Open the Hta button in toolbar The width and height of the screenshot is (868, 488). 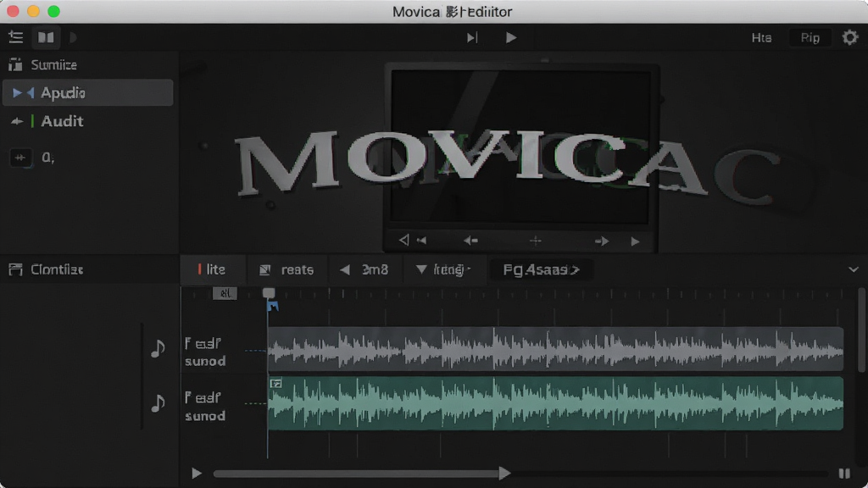tap(761, 37)
